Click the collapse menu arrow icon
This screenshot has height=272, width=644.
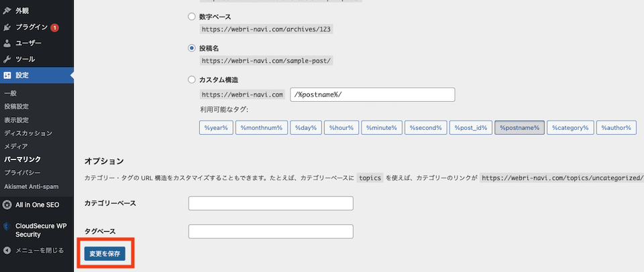point(7,251)
